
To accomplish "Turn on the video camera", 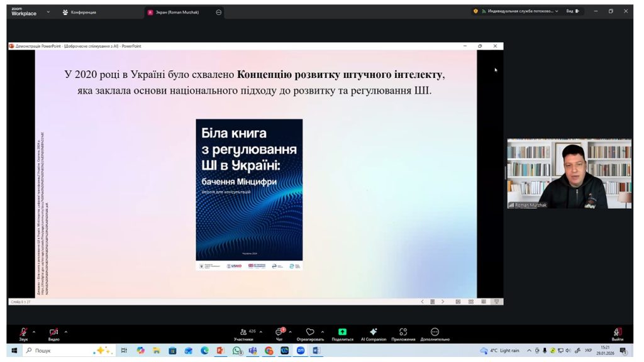I will click(53, 332).
